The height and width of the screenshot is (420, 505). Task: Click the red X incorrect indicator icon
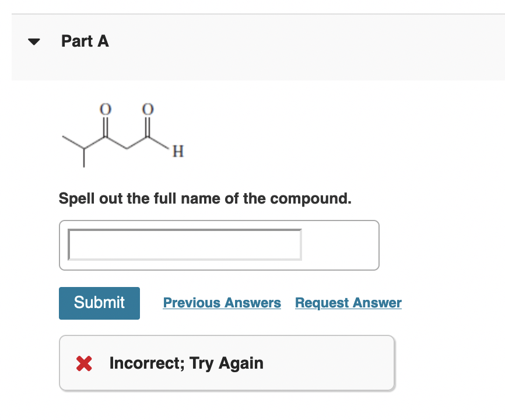[83, 363]
